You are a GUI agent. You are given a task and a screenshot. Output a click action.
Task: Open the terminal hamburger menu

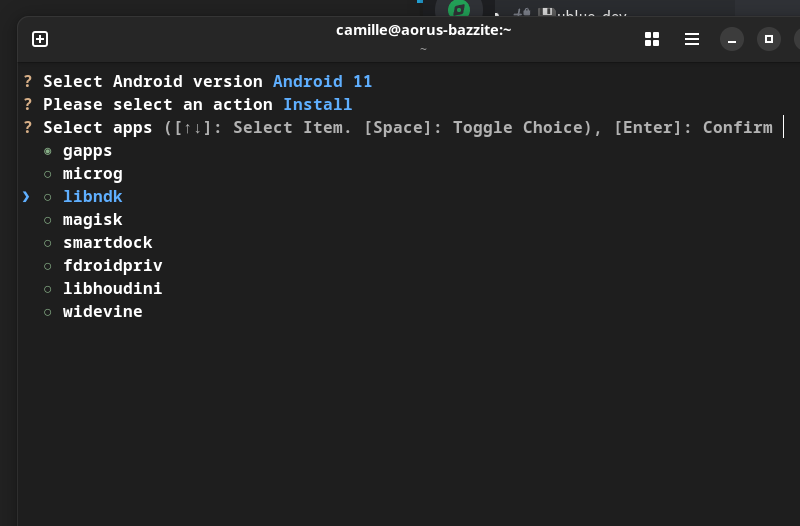692,39
